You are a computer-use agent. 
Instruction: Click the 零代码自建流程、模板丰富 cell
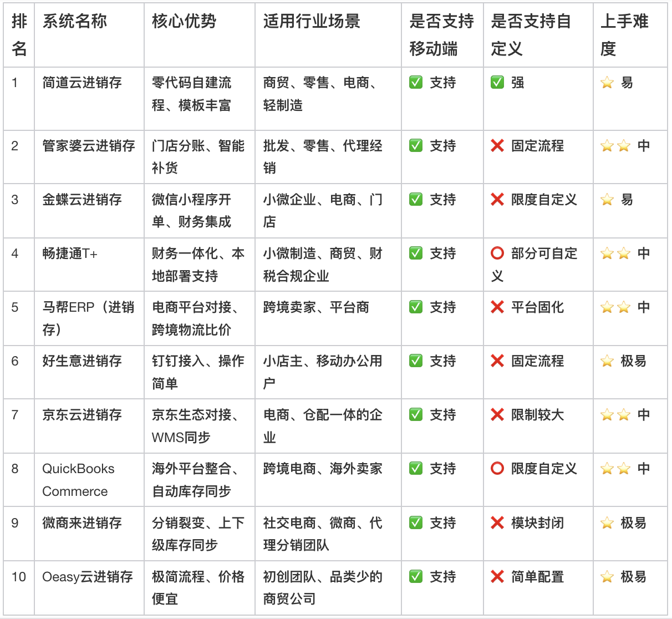200,99
